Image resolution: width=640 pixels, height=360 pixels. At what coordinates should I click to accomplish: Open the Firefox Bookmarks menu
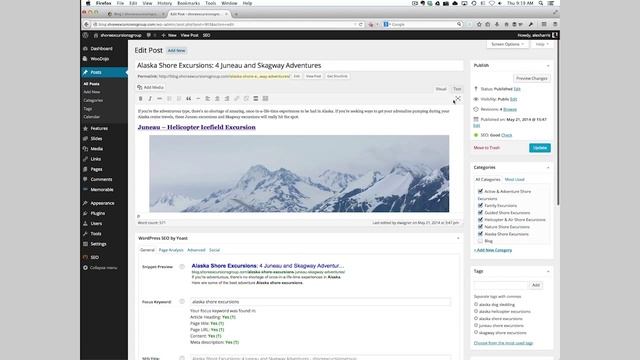tap(189, 3)
